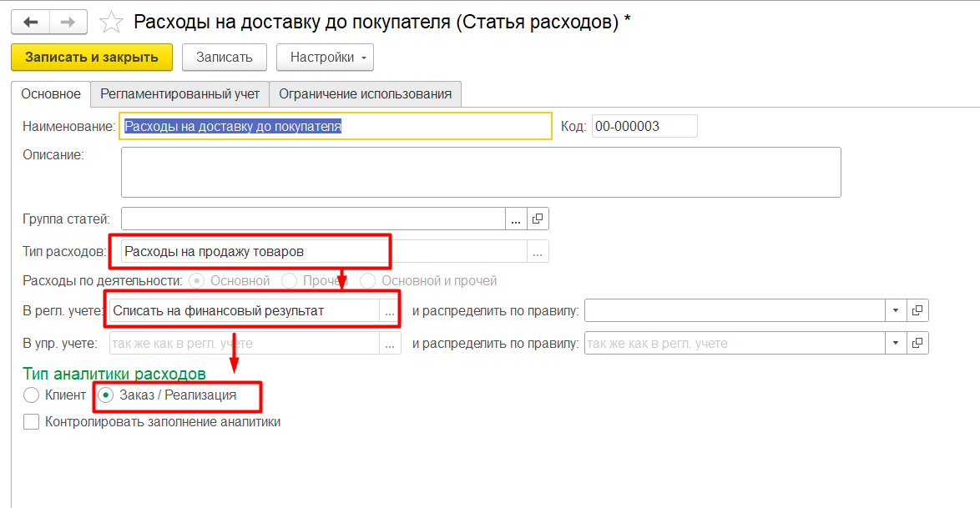
Task: Select the 'Прочей' activity radio button
Action: point(290,281)
